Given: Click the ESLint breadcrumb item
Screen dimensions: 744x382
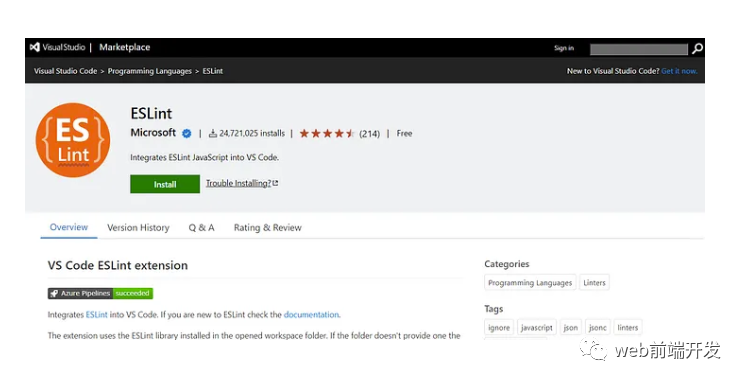Looking at the screenshot, I should (213, 71).
